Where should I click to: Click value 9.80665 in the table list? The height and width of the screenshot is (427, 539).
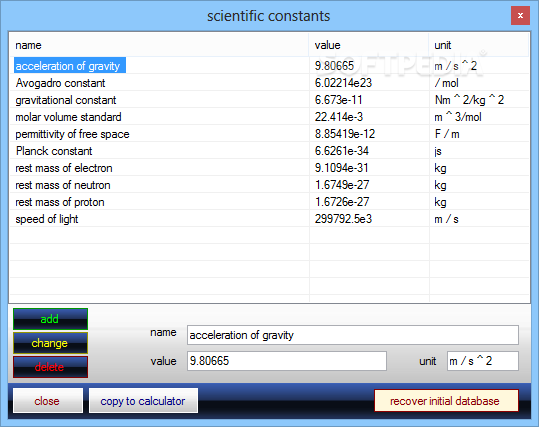point(334,65)
